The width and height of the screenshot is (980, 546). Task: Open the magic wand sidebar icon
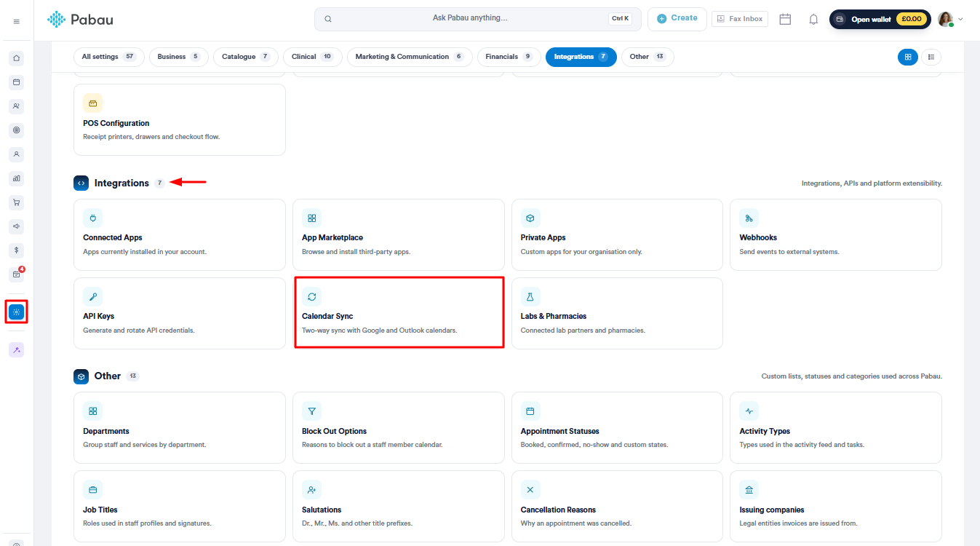[x=17, y=350]
